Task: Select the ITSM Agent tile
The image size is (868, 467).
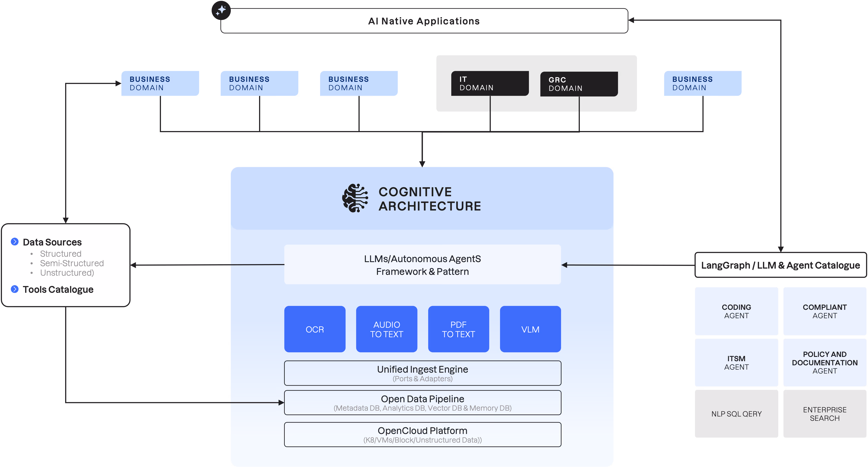Action: [736, 363]
